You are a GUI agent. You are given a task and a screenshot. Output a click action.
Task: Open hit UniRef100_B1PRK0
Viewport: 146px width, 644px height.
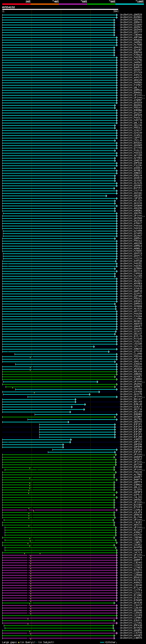click(131, 17)
